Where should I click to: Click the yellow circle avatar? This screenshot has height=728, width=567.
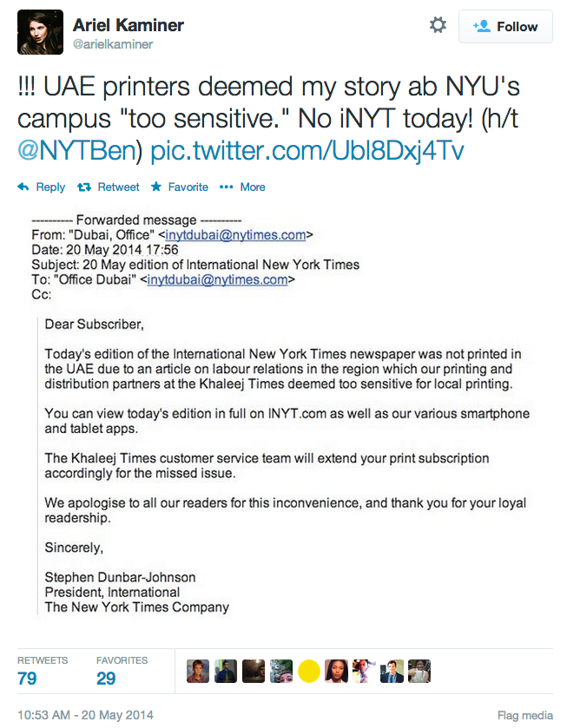(x=309, y=672)
